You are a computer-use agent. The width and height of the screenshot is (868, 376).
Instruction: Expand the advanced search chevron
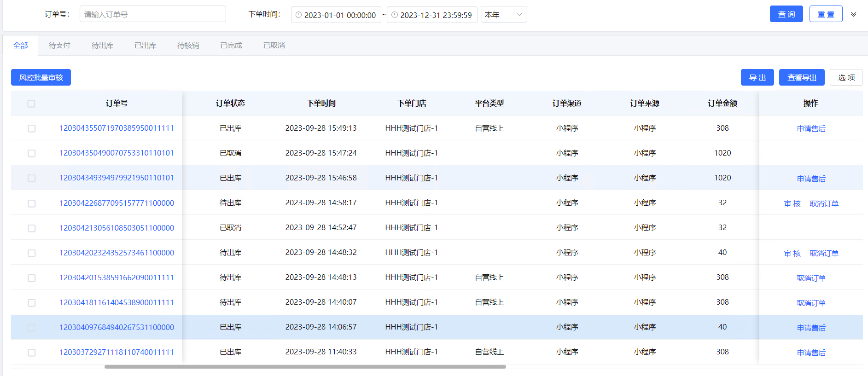point(853,14)
